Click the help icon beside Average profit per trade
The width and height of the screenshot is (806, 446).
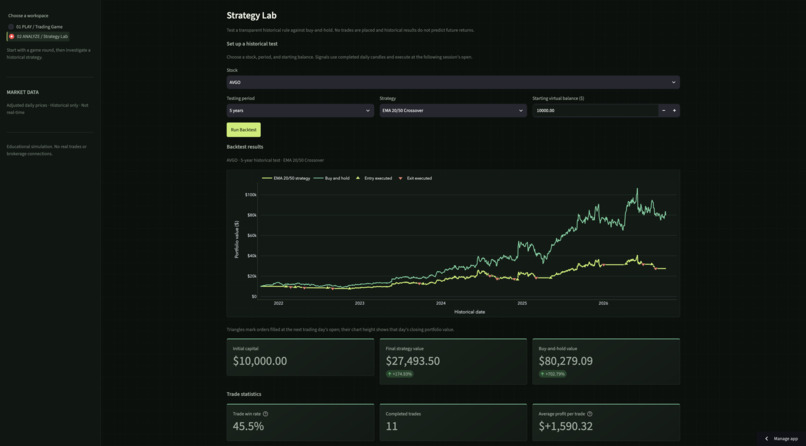[590, 414]
